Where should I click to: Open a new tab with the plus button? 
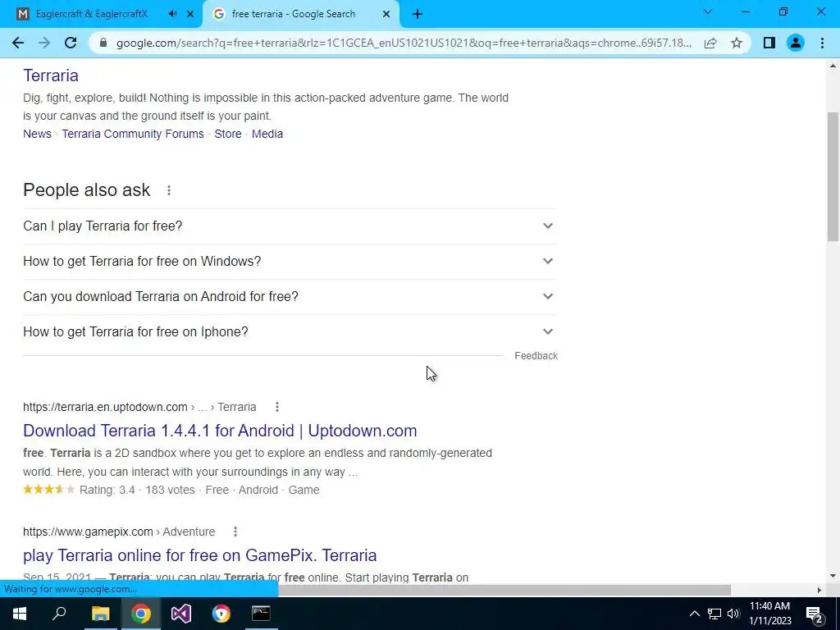pyautogui.click(x=418, y=14)
